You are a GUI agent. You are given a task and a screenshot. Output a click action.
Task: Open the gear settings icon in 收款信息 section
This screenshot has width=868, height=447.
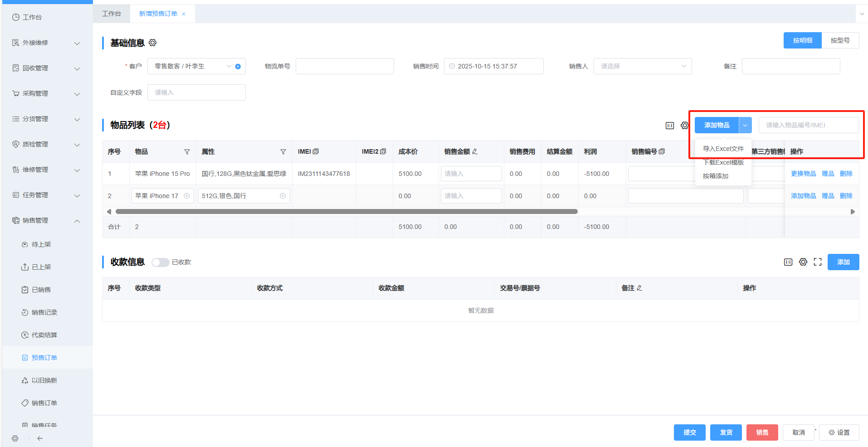tap(803, 262)
